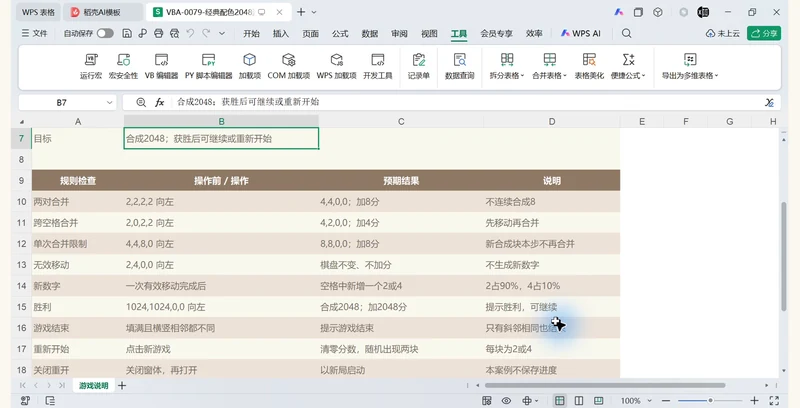The image size is (800, 408).
Task: Click the print icon in quick toolbar
Action: click(x=159, y=33)
